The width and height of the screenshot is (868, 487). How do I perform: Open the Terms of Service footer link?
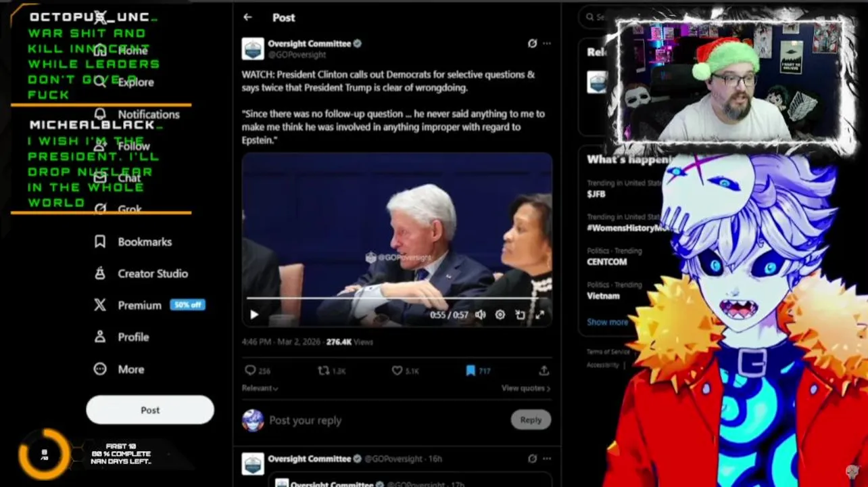(x=608, y=352)
